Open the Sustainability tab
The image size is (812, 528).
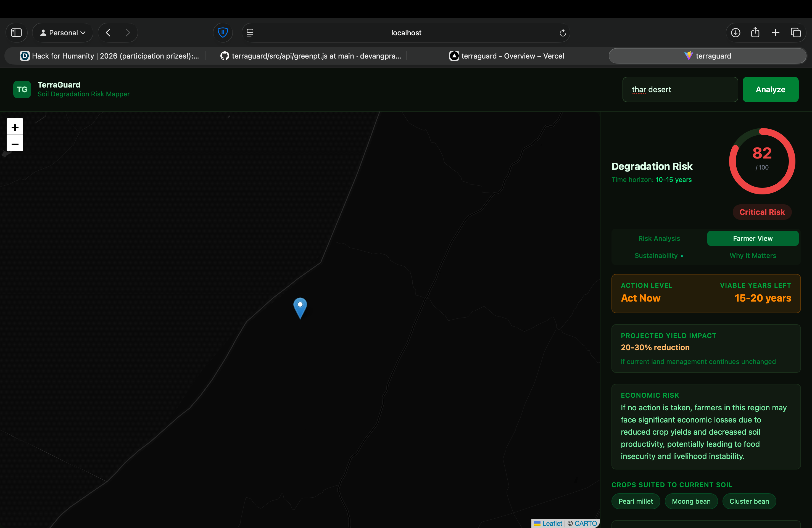[x=659, y=255]
